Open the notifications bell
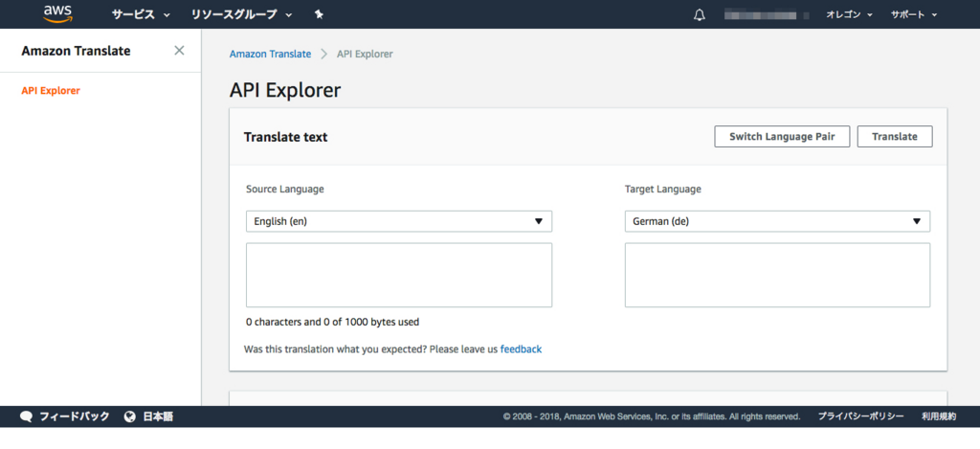The width and height of the screenshot is (980, 449). click(x=700, y=14)
